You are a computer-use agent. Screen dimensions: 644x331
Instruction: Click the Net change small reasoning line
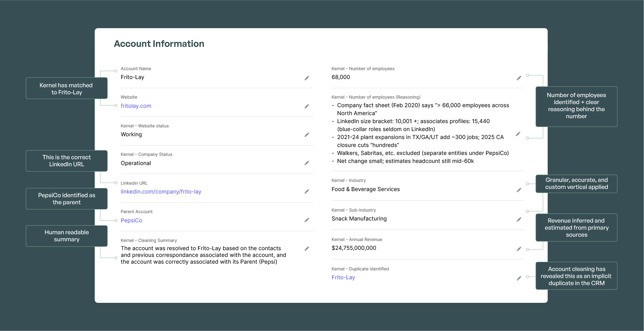tap(403, 161)
